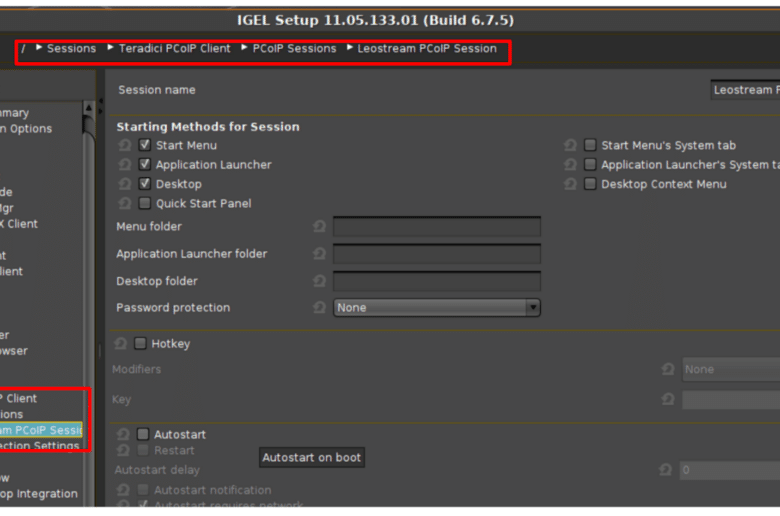Reset icon for Modifiers setting
Image resolution: width=780 pixels, height=516 pixels.
[668, 369]
